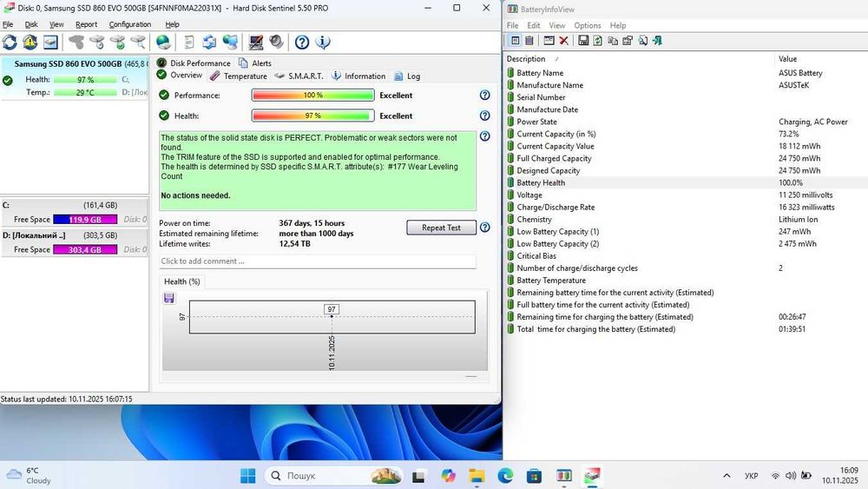Click the taskbar search box Пошук
868x489 pixels.
[x=334, y=476]
